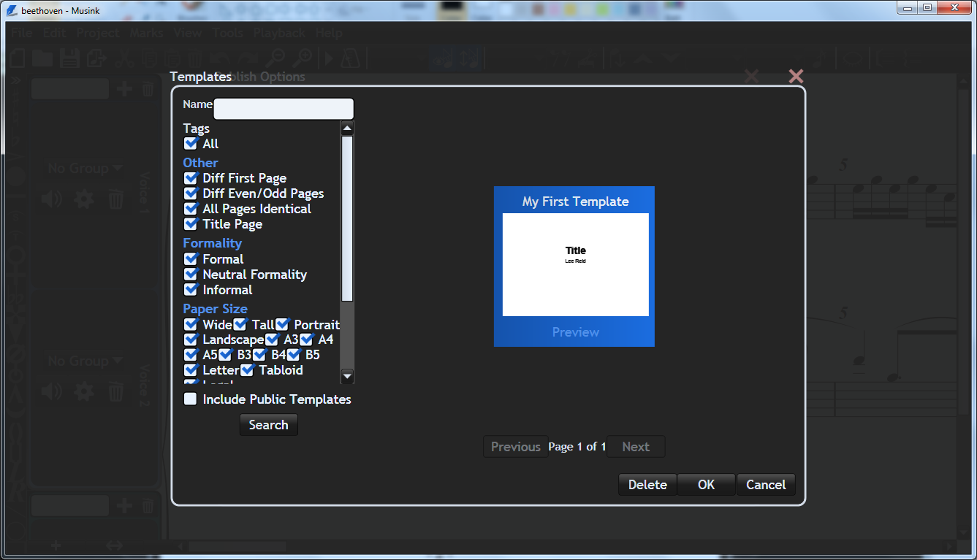
Task: Open Voice 1 No Group dropdown
Action: (x=84, y=169)
